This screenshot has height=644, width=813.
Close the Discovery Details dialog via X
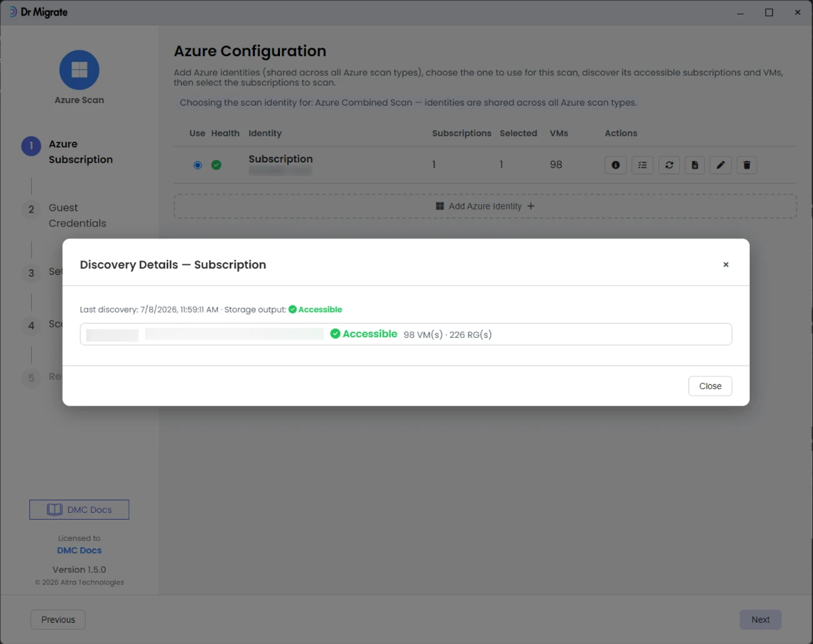726,265
